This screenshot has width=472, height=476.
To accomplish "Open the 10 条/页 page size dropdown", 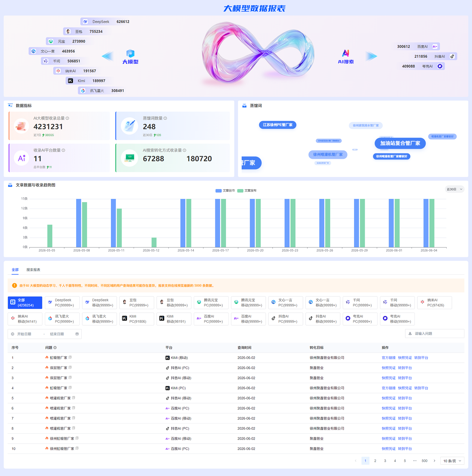I will click(x=452, y=461).
